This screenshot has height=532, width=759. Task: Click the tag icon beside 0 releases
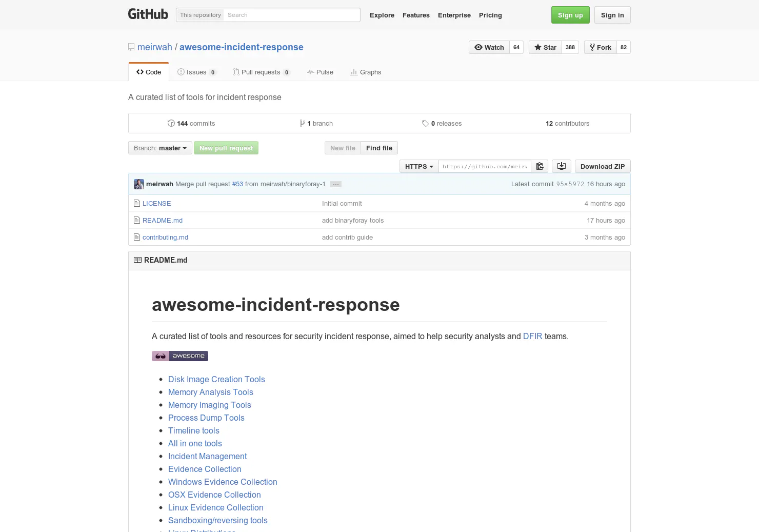[425, 124]
